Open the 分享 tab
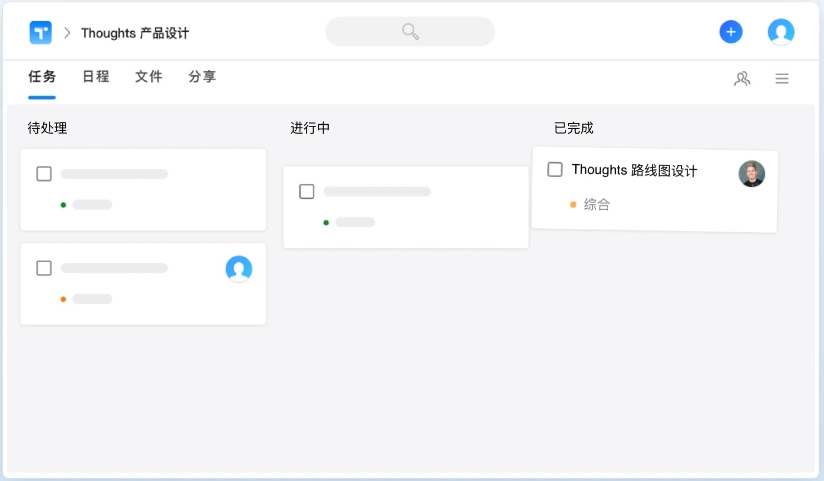Image resolution: width=824 pixels, height=481 pixels. click(x=202, y=77)
